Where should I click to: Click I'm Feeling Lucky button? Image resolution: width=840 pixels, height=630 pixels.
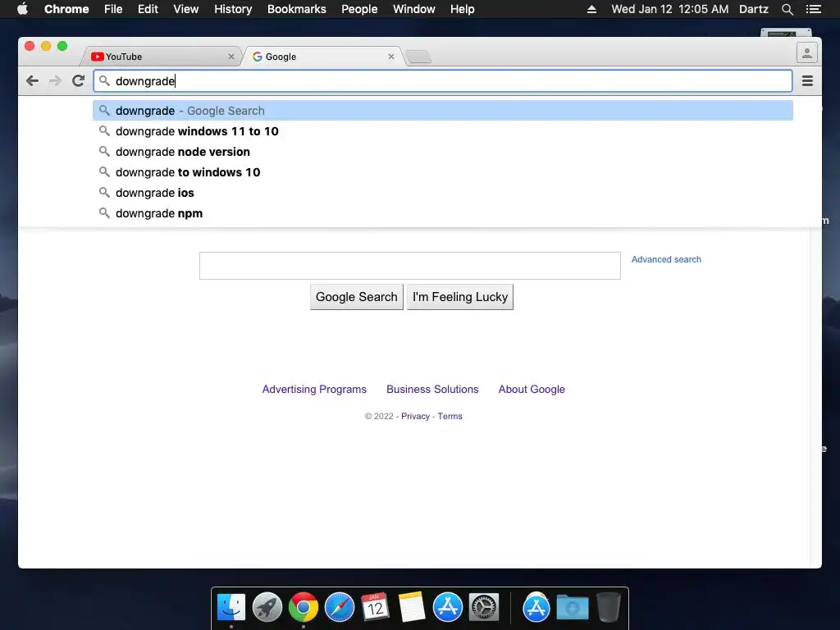460,297
